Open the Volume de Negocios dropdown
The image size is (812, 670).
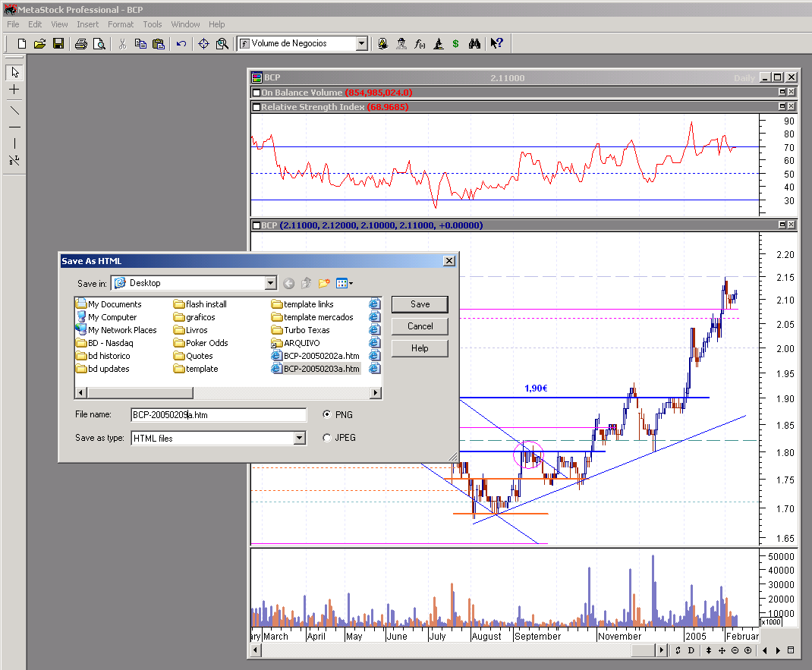[x=361, y=44]
